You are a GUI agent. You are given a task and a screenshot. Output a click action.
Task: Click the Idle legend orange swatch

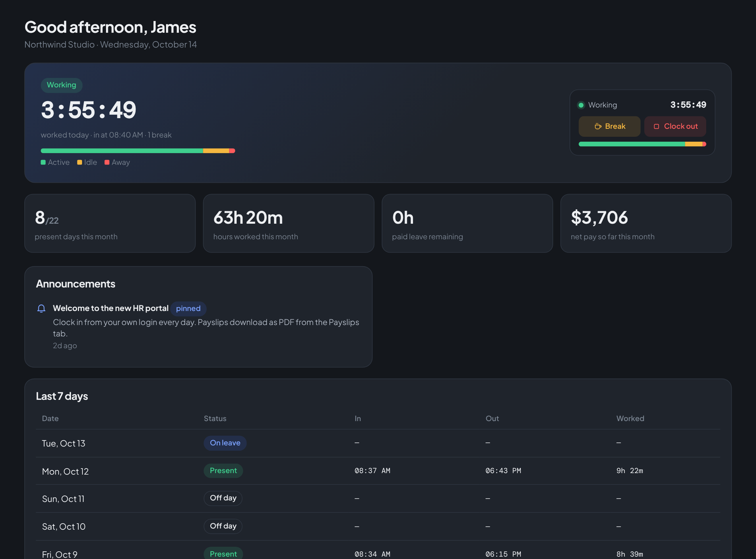(79, 162)
